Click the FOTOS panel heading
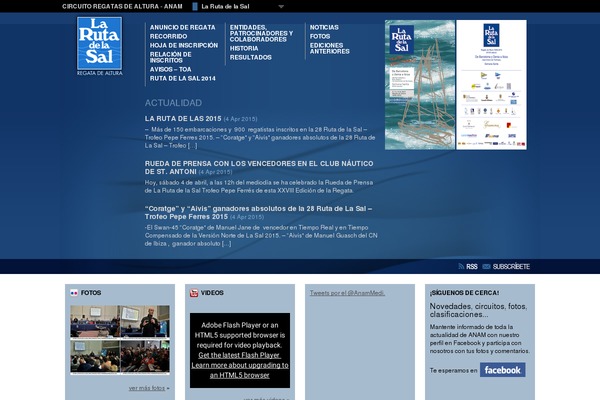Viewport: 600px width, 400px height. point(91,293)
